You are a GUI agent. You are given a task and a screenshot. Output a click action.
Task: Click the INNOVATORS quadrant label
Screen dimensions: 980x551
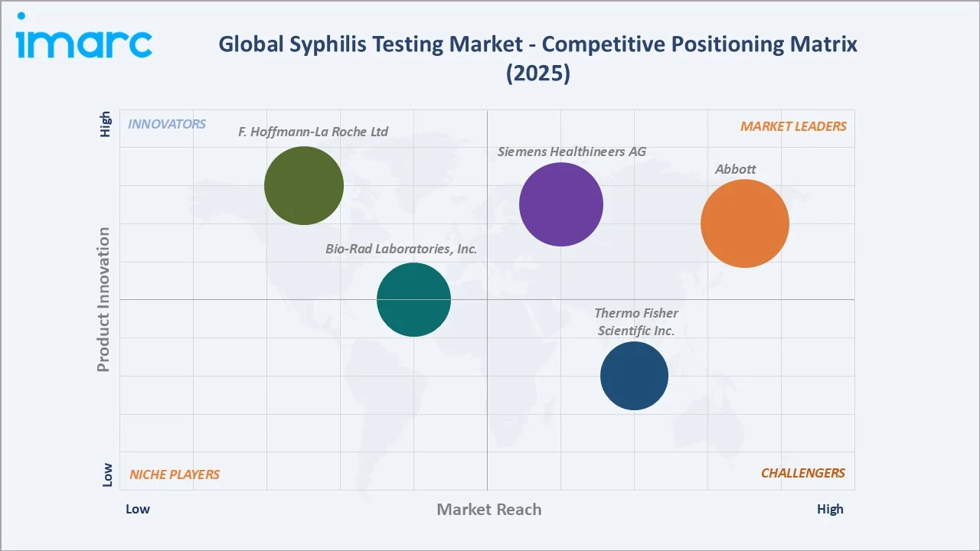(x=167, y=124)
